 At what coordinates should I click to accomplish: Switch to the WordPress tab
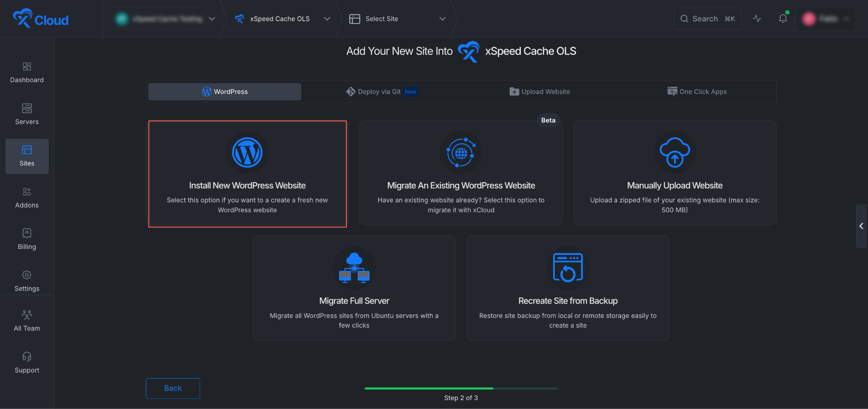pos(225,91)
